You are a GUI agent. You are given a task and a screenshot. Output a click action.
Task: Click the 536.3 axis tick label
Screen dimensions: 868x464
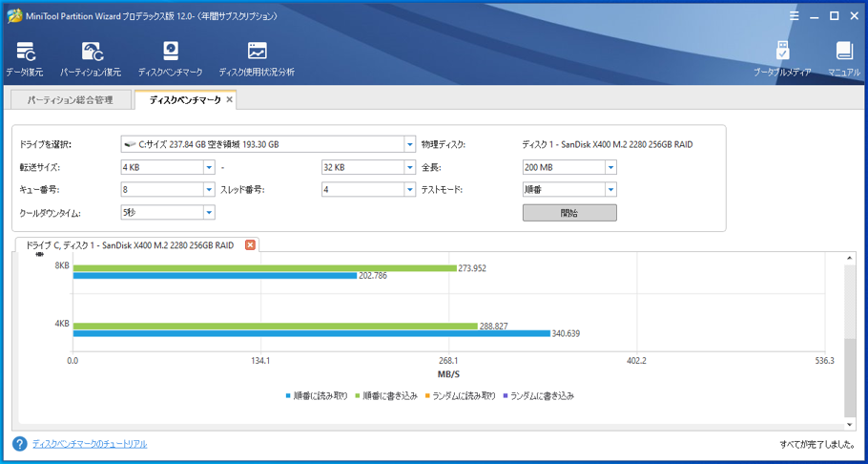tap(824, 361)
